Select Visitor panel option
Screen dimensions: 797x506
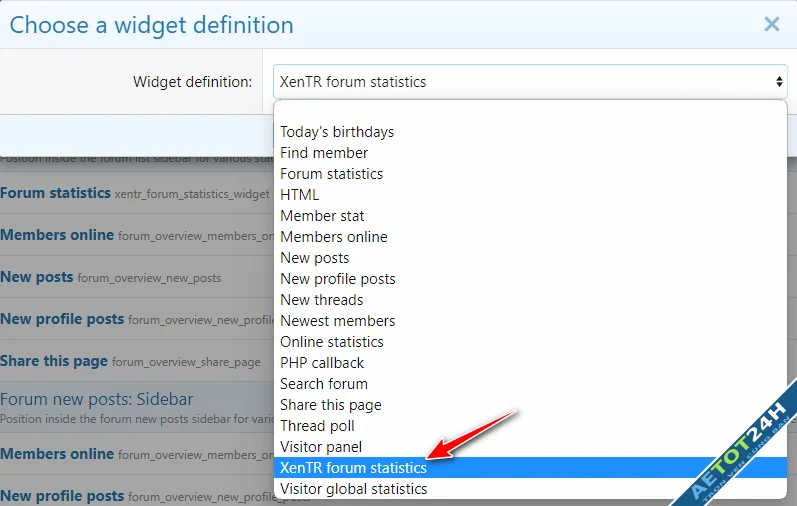tap(321, 447)
